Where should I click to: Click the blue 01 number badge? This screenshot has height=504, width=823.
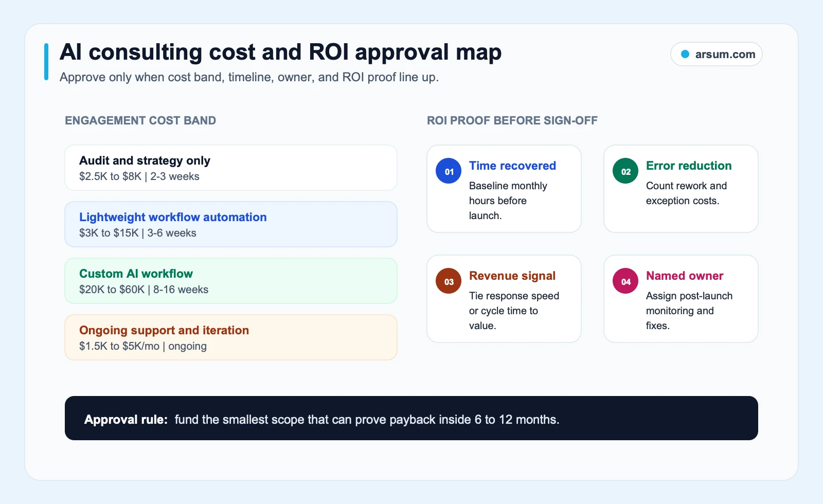tap(449, 171)
